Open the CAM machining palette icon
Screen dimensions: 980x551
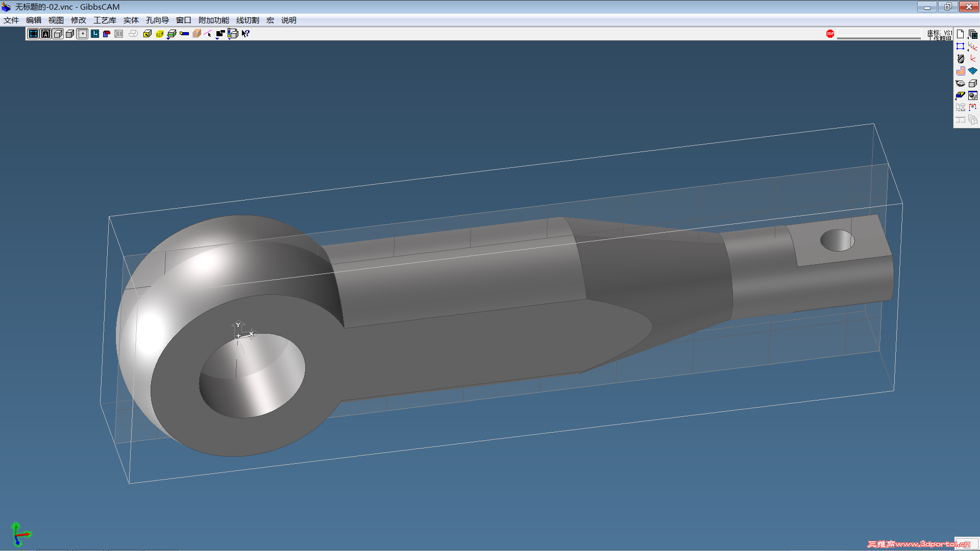(x=960, y=71)
